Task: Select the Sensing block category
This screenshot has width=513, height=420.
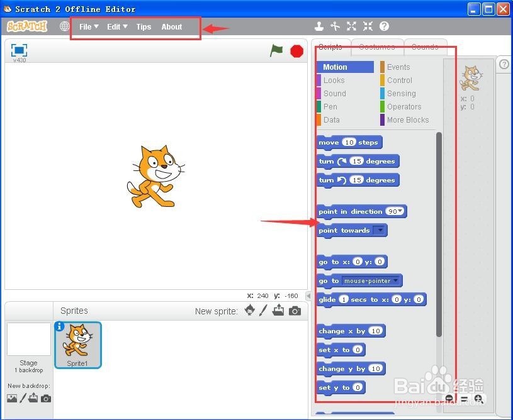Action: 408,94
